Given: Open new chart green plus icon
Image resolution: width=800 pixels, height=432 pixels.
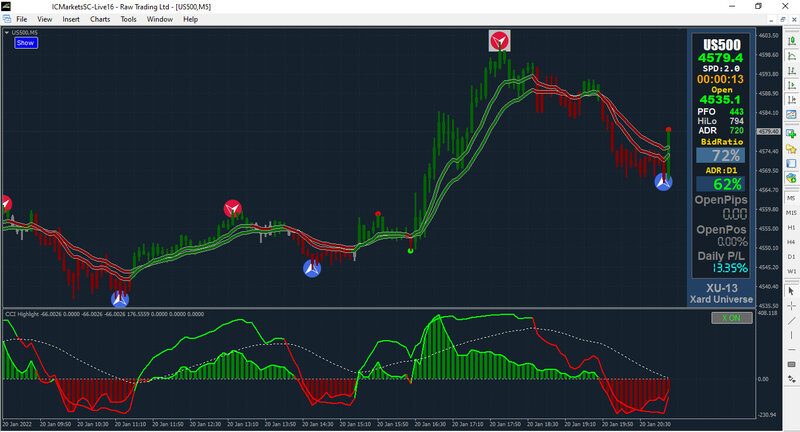Looking at the screenshot, I should pos(791,134).
